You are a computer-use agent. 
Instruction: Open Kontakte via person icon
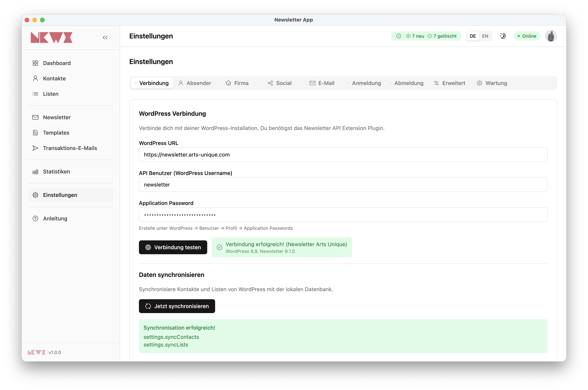coord(35,79)
